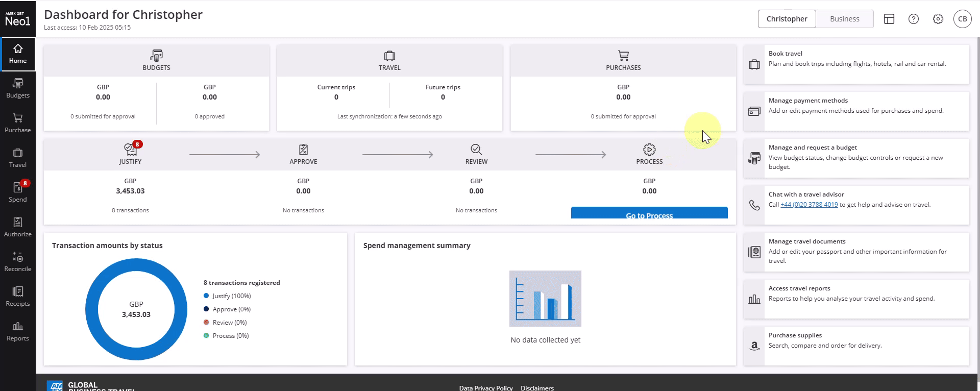Open the help question mark icon
Viewport: 980px width, 391px height.
coord(914,19)
